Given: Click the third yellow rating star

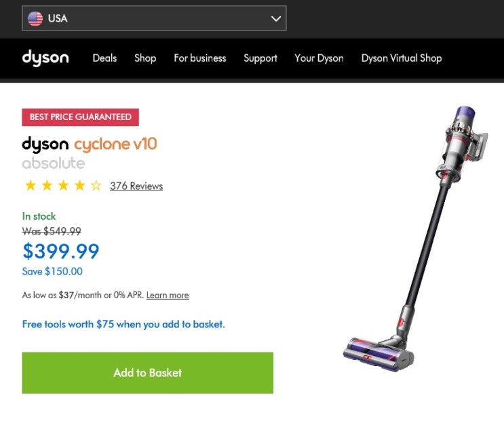Looking at the screenshot, I should coord(63,186).
